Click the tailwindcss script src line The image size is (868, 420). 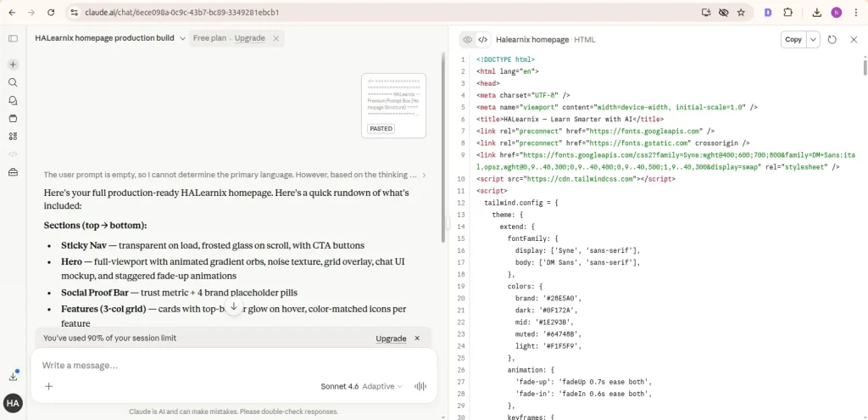point(576,179)
